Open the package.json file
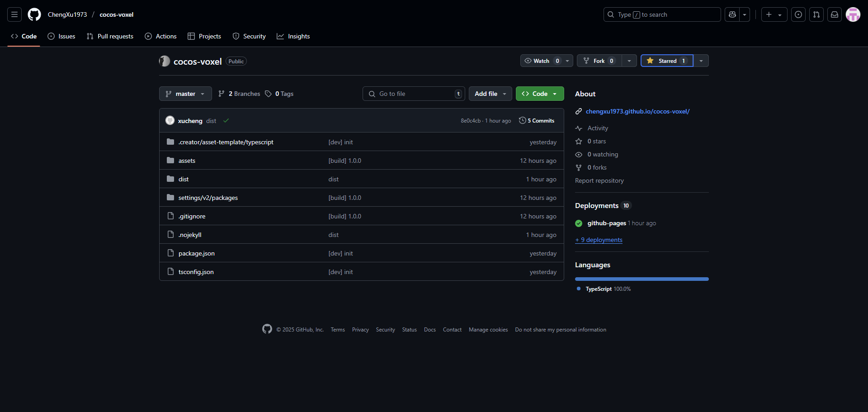The height and width of the screenshot is (412, 868). (x=197, y=253)
